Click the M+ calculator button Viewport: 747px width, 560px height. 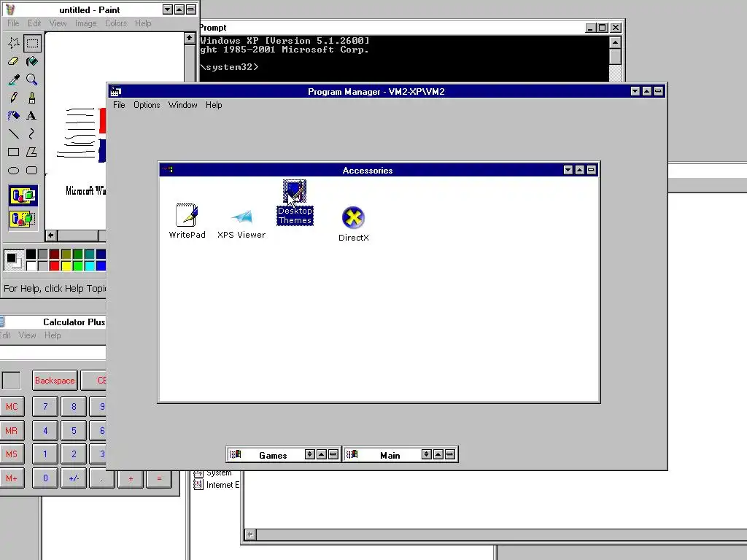point(12,478)
